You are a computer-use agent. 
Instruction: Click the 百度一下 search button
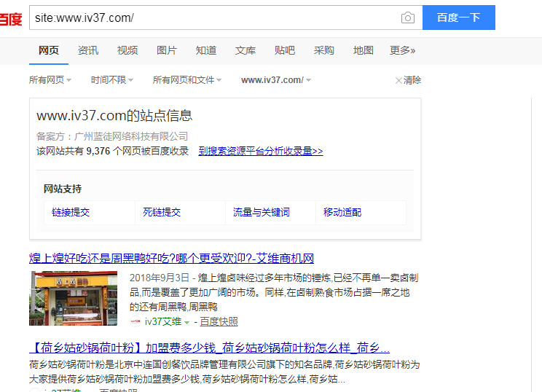(459, 17)
